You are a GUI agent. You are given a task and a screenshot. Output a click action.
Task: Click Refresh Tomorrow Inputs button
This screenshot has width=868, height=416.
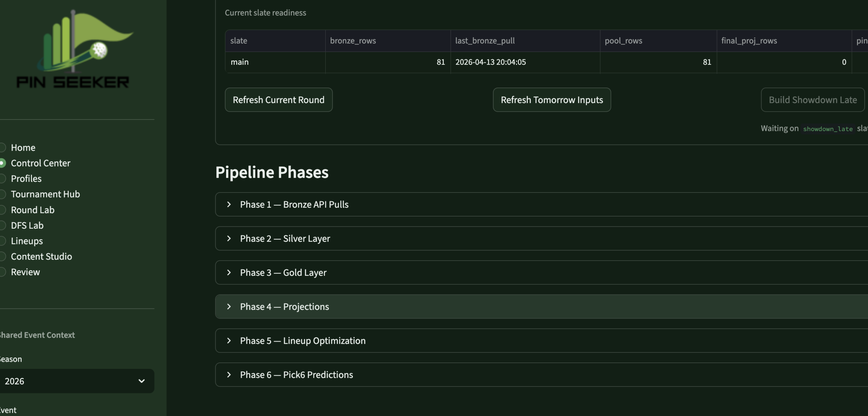pyautogui.click(x=552, y=100)
